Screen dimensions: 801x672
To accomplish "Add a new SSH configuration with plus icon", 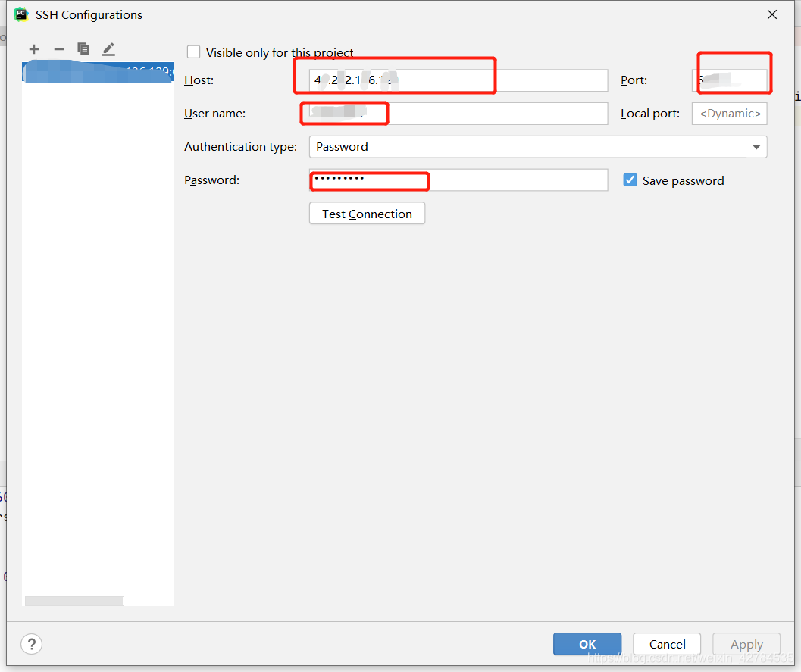I will 33,49.
